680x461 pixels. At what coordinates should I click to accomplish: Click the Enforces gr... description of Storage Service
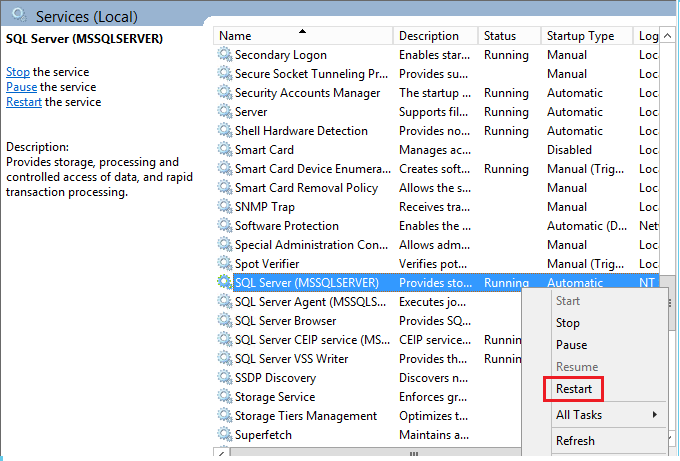(x=433, y=397)
